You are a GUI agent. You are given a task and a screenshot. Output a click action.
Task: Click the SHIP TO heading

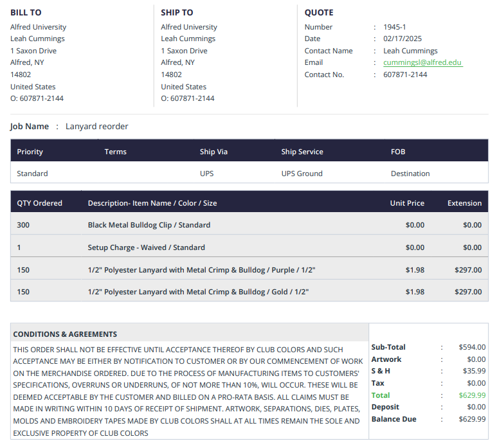tap(177, 12)
